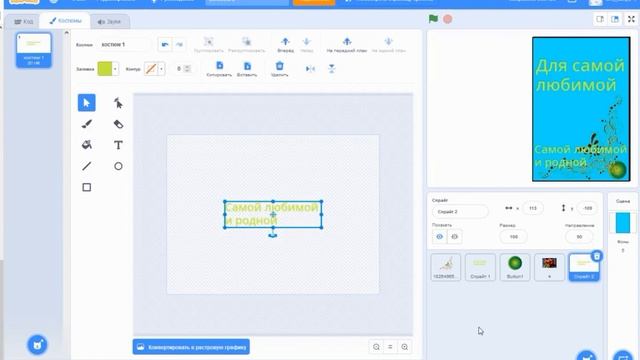Open the Costumes tab
Image resolution: width=640 pixels, height=360 pixels.
[x=65, y=21]
